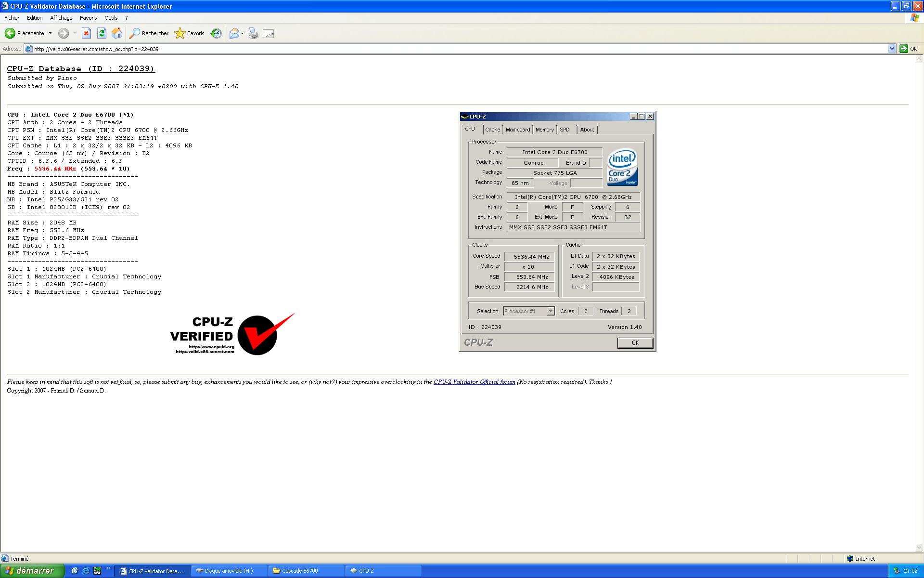
Task: Click the CPU-Z Verified badge image
Action: 232,335
